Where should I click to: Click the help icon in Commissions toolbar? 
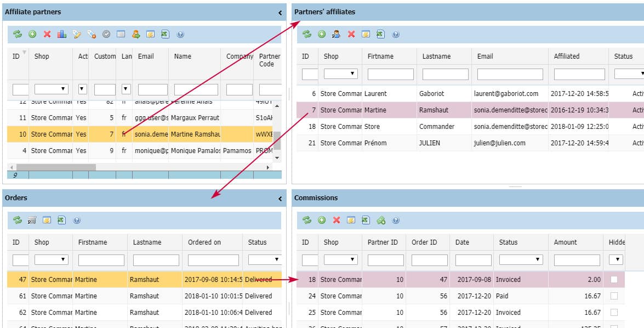tap(396, 220)
